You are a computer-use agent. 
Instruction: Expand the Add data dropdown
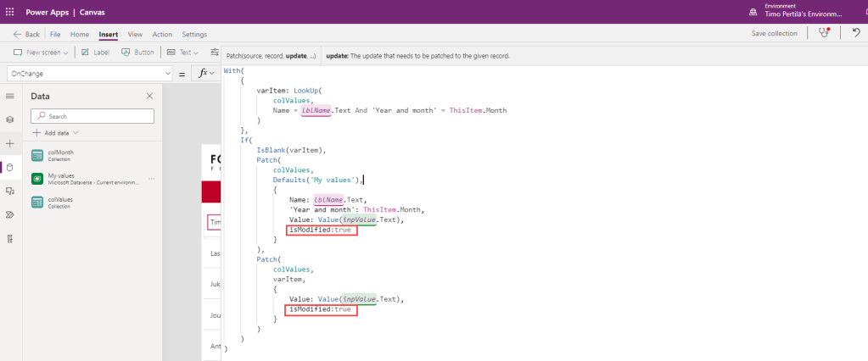[56, 133]
